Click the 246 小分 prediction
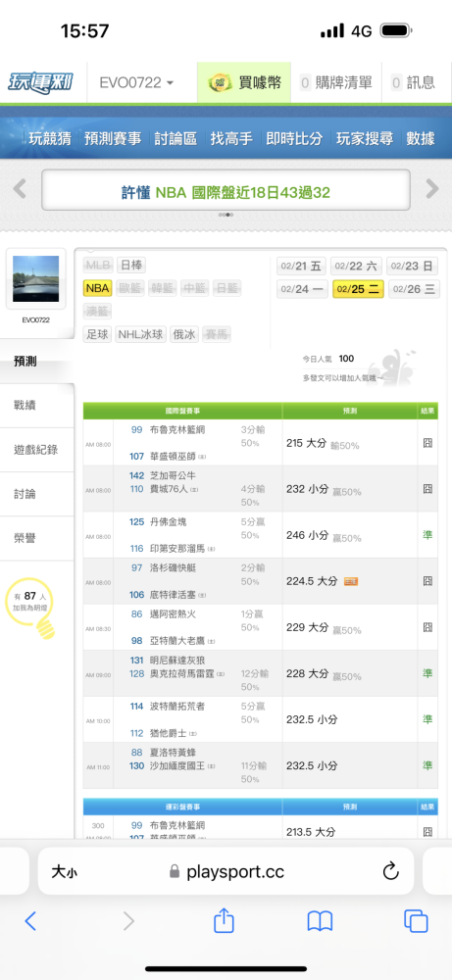Viewport: 452px width, 980px height. pos(306,536)
